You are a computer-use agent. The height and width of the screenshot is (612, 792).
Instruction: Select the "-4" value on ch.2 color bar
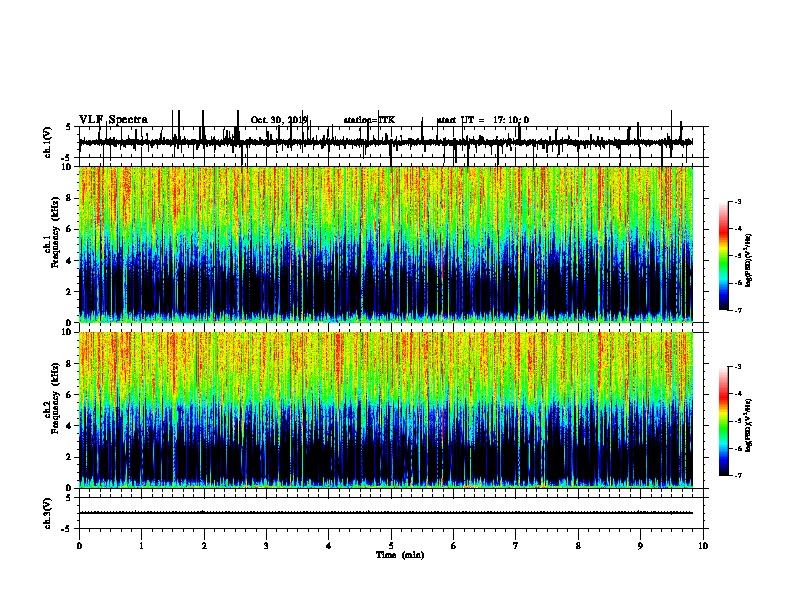pos(737,394)
